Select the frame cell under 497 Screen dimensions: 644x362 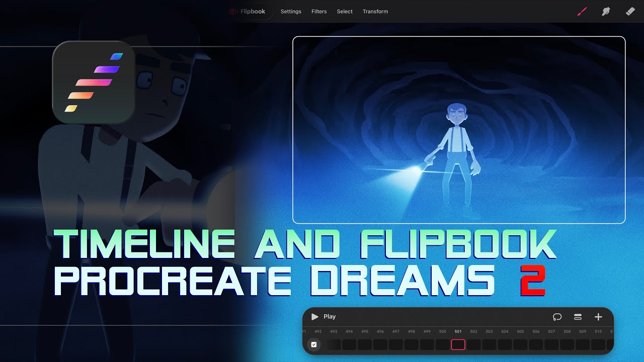pos(396,344)
